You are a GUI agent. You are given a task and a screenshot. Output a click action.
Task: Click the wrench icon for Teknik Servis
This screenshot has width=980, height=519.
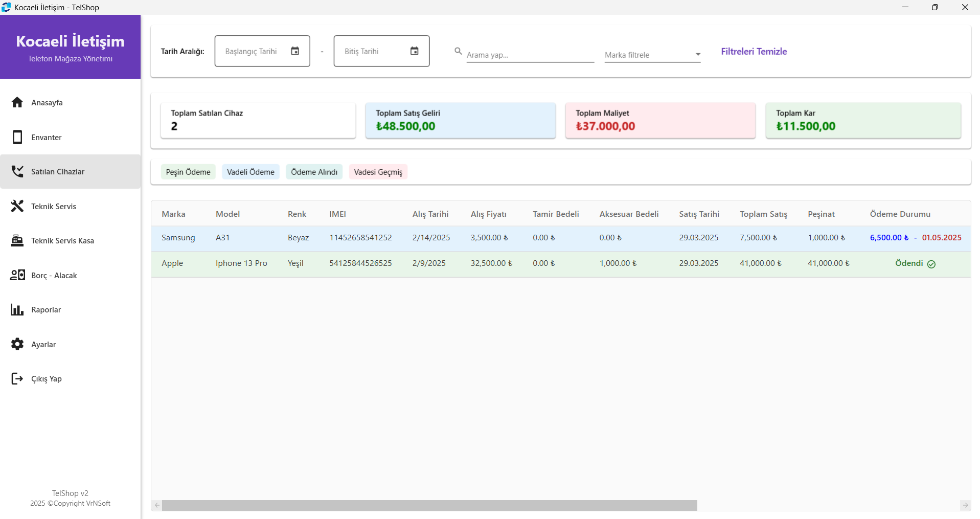point(17,206)
